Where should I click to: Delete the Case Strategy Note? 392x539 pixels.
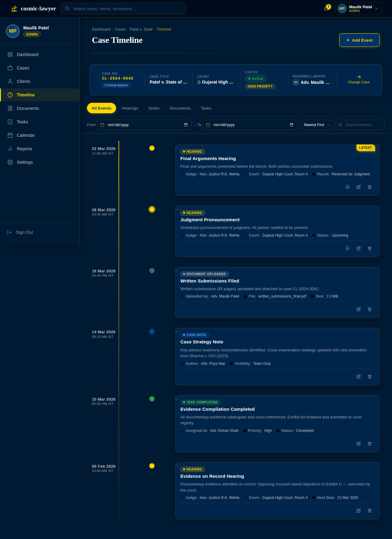pos(370,376)
